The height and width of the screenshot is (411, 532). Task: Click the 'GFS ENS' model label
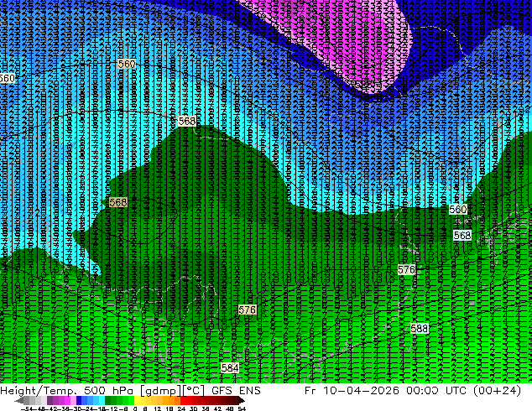pyautogui.click(x=236, y=391)
